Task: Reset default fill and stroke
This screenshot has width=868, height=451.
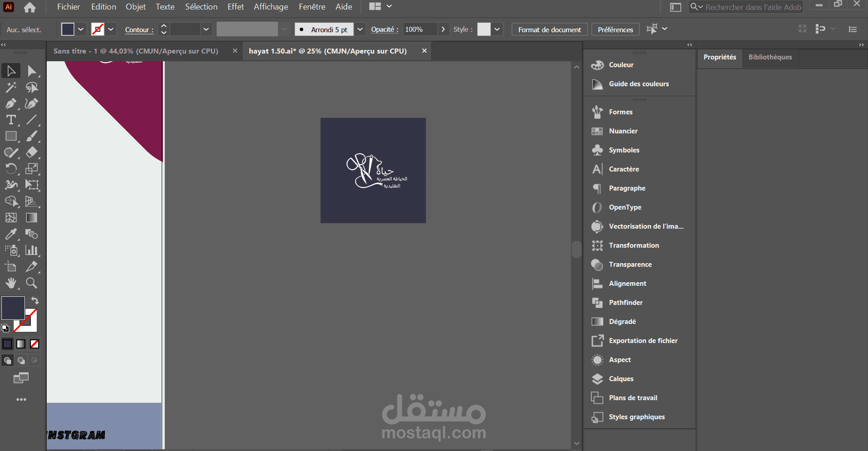Action: coord(5,328)
